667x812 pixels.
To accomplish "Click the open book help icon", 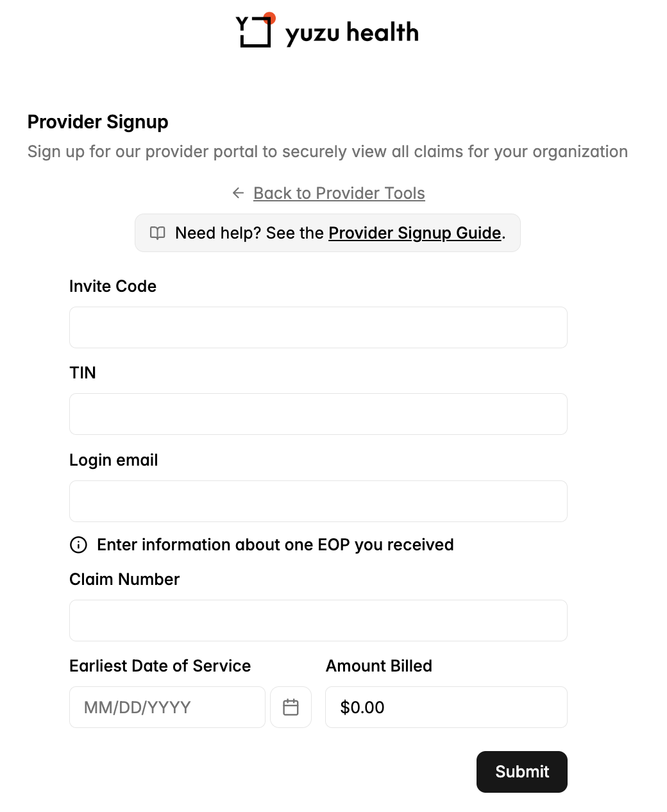I will 158,233.
